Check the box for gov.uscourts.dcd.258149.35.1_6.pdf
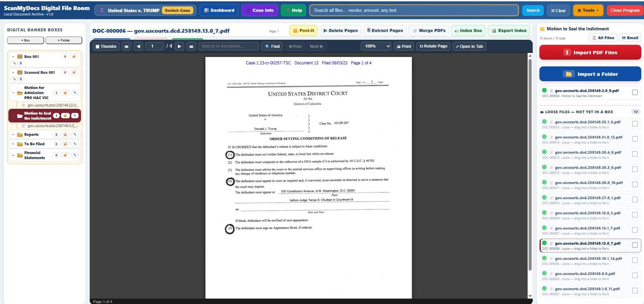The image size is (644, 304). click(635, 124)
